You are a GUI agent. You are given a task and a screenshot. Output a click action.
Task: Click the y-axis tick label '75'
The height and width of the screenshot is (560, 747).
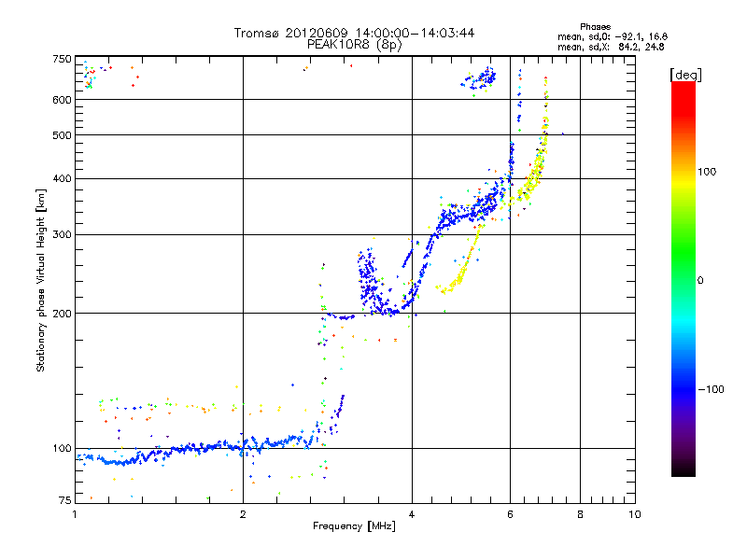[65, 500]
